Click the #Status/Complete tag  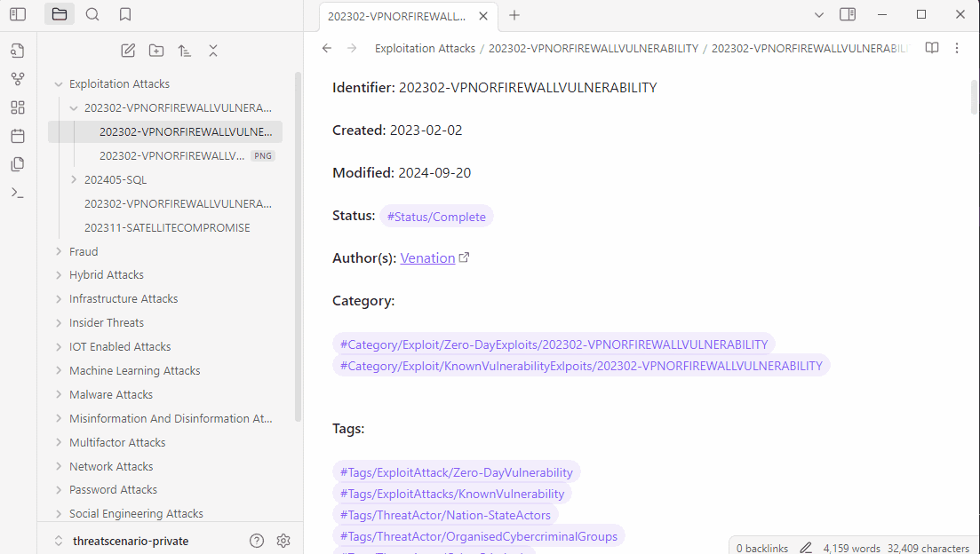click(436, 217)
